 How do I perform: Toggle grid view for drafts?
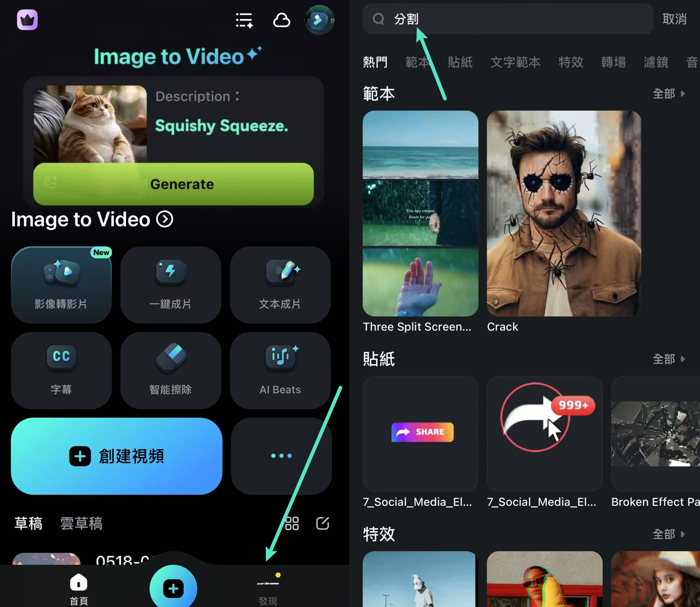click(x=292, y=523)
